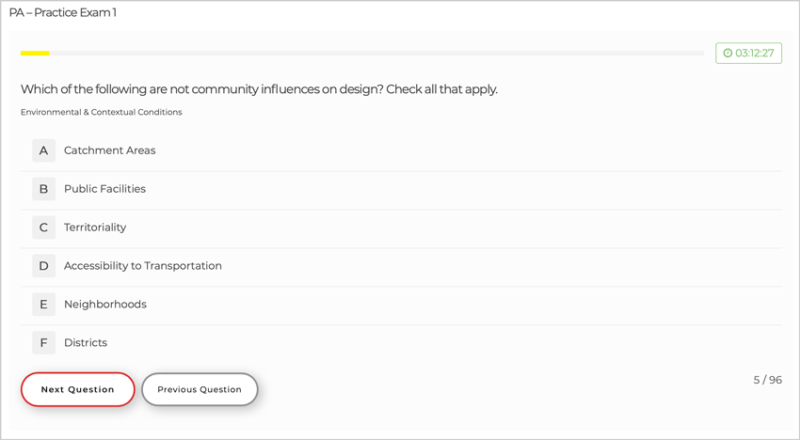Click the 5 / 96 question counter

point(767,380)
